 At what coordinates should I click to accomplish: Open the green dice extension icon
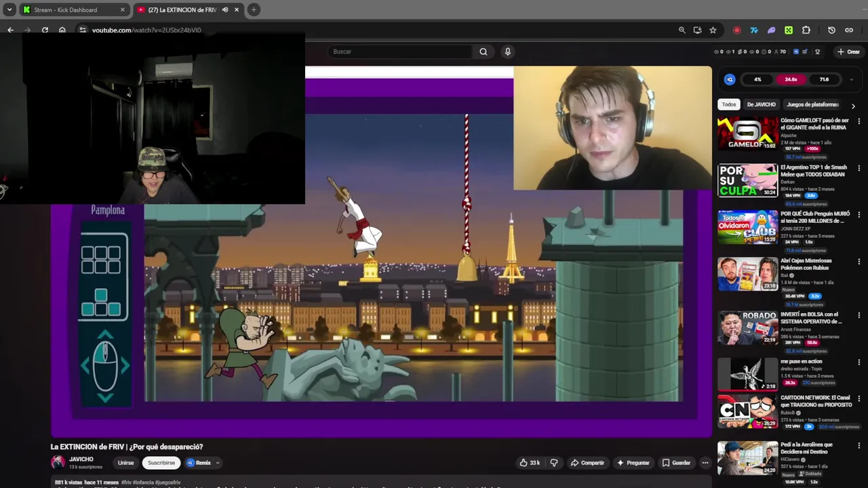coord(789,30)
